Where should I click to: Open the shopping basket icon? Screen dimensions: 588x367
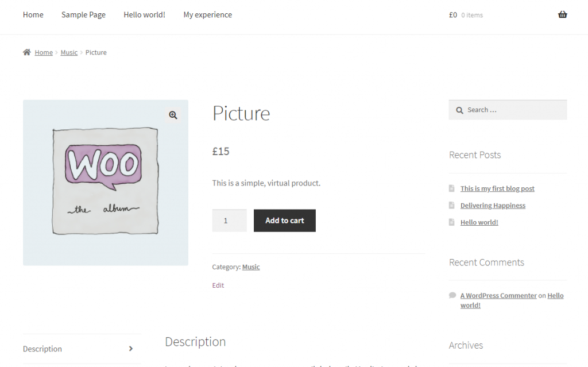(x=562, y=14)
